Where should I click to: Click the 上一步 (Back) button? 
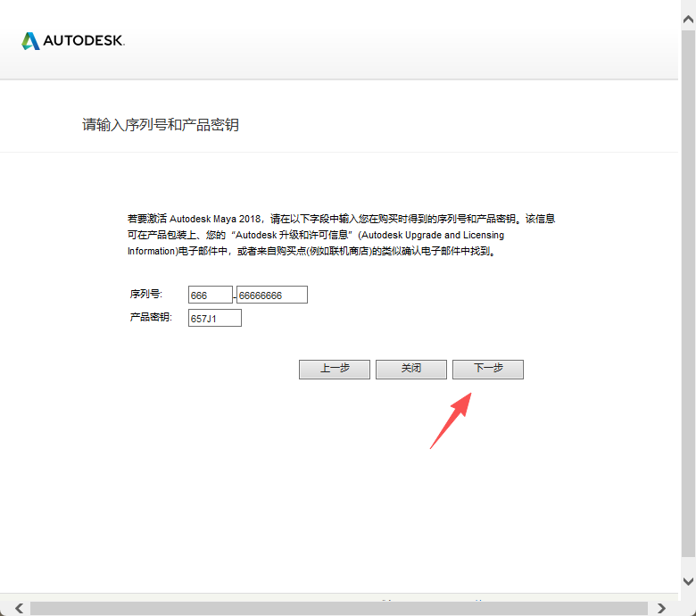[335, 369]
